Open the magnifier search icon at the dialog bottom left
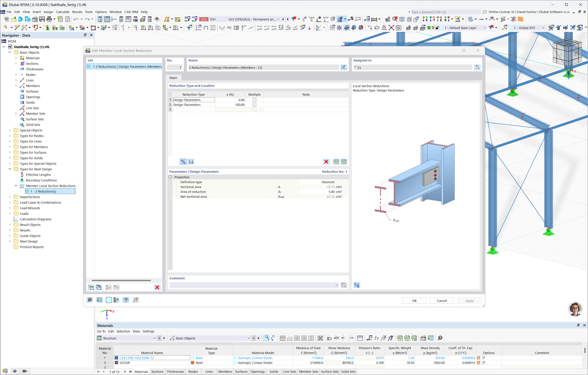The width and height of the screenshot is (588, 375). point(89,299)
